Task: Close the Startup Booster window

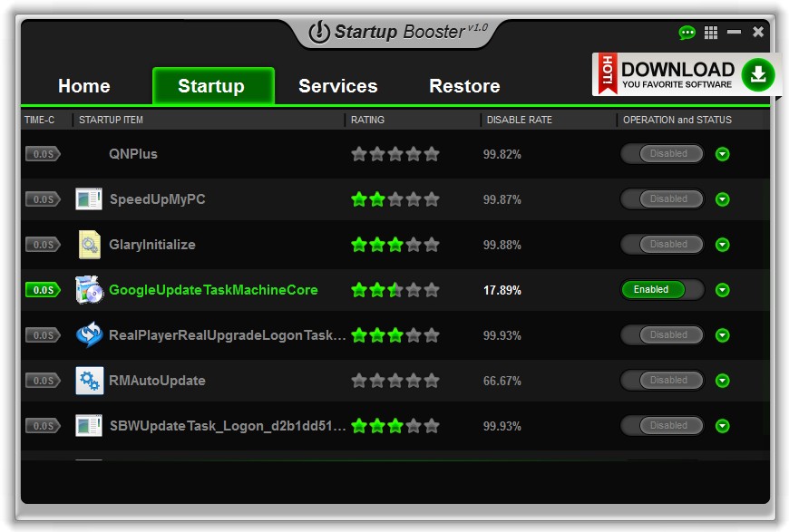Action: click(x=758, y=32)
